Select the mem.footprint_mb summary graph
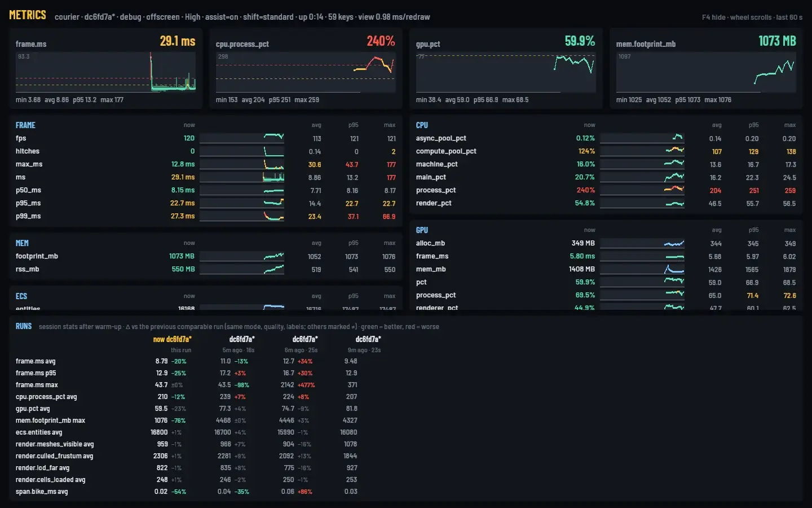The height and width of the screenshot is (508, 812). [x=707, y=72]
